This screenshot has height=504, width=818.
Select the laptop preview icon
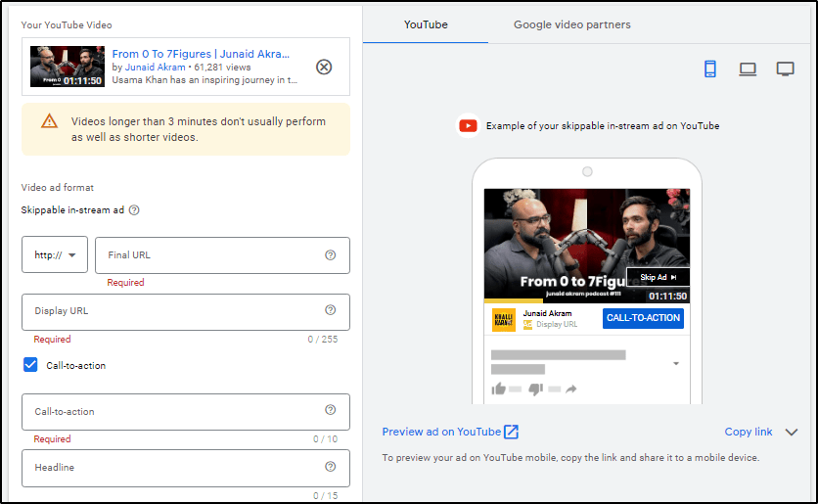pos(748,69)
